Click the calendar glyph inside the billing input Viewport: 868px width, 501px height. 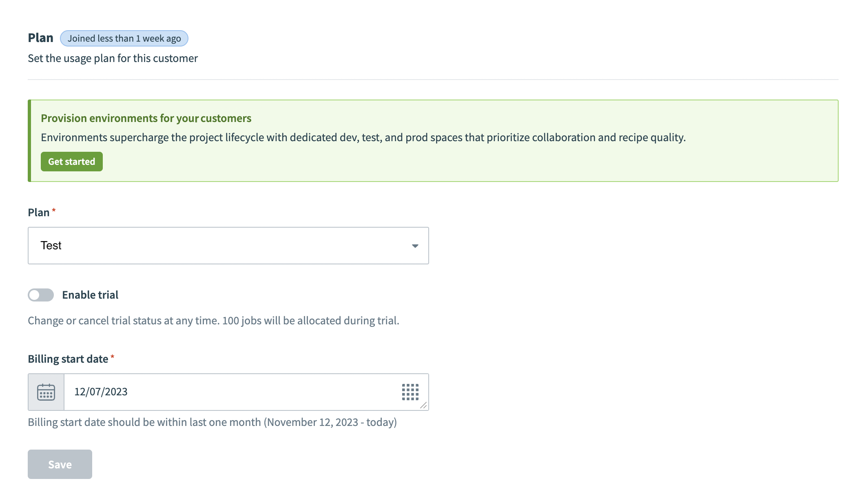pos(46,392)
